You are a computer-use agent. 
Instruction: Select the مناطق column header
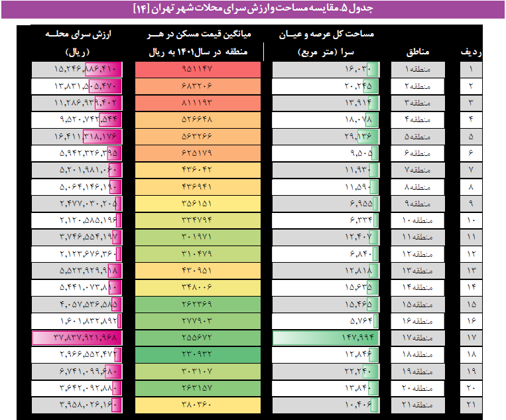coord(416,51)
